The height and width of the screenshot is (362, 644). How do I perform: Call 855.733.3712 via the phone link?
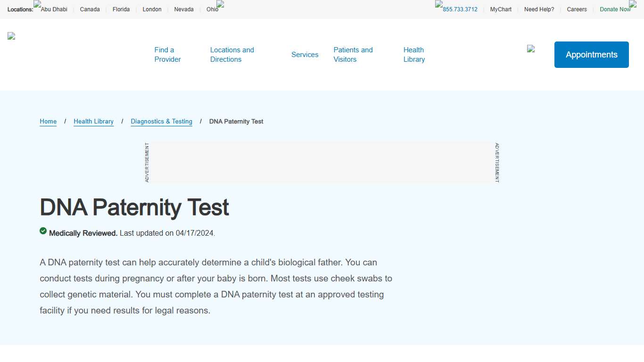(x=459, y=9)
